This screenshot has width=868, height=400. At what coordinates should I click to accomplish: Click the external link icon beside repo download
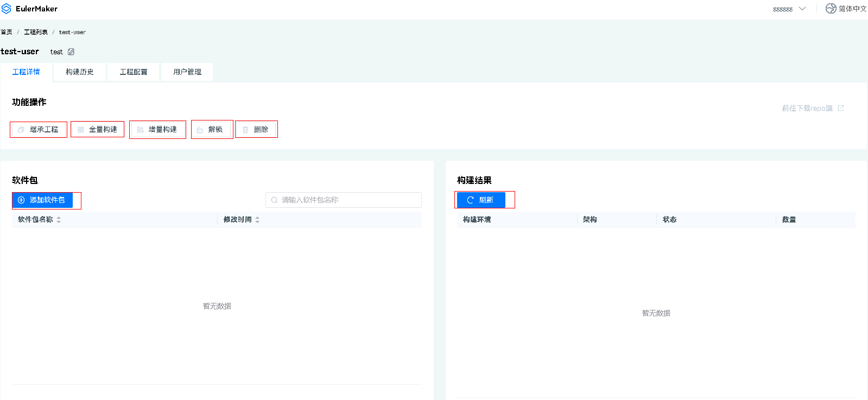841,108
